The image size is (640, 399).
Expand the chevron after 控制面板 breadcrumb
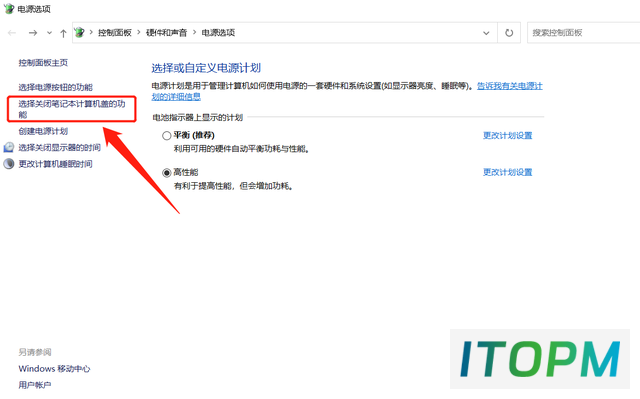pyautogui.click(x=139, y=32)
